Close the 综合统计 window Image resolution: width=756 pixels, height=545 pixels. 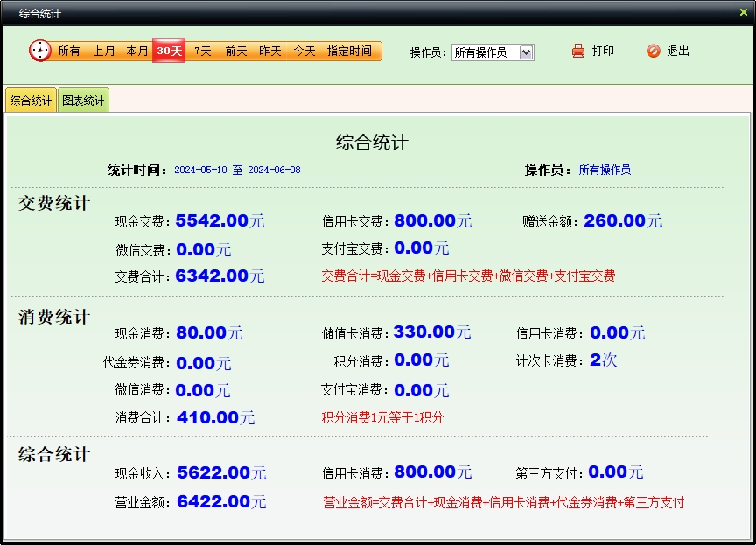pos(744,12)
